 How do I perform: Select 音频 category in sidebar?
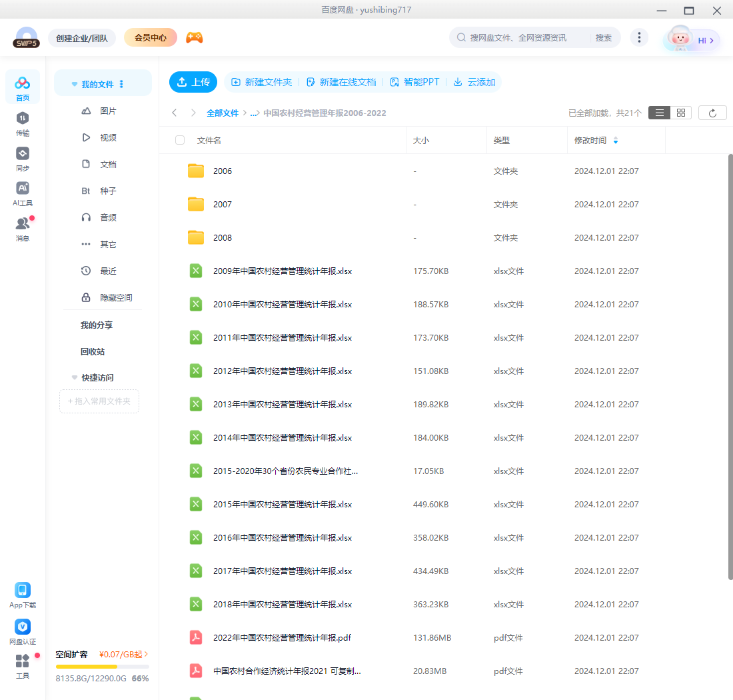point(99,217)
